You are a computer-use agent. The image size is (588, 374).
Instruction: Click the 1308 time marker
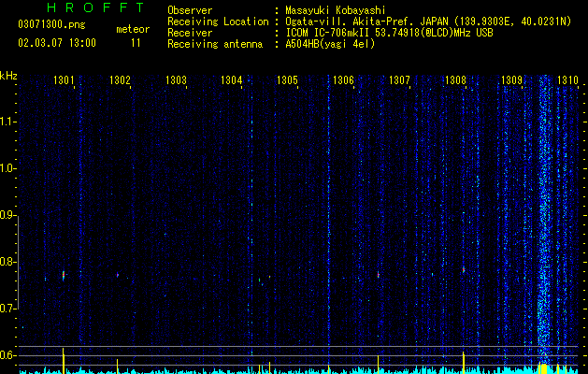click(455, 79)
